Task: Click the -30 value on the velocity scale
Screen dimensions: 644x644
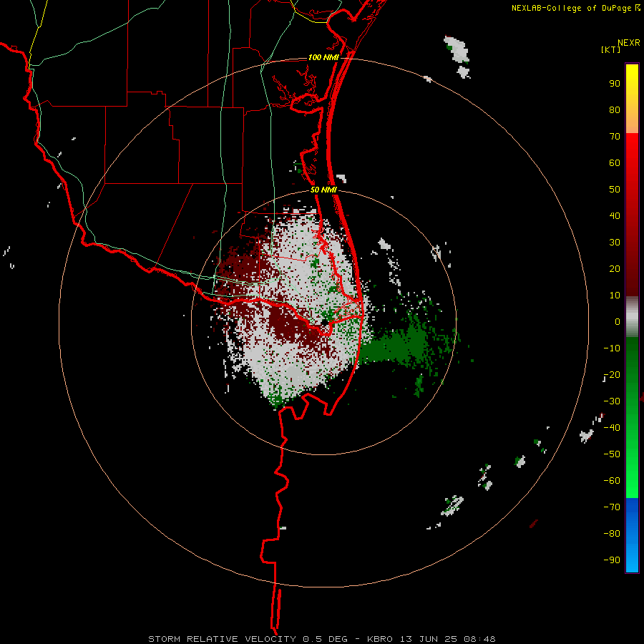Action: (x=612, y=401)
